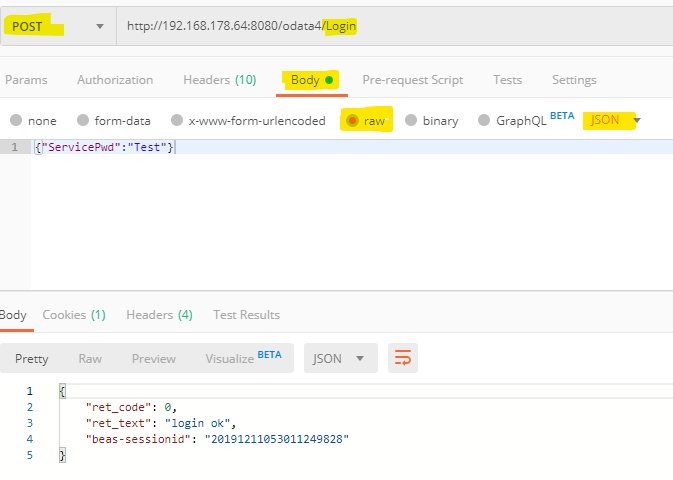Pick the binary body type radio

pyautogui.click(x=411, y=121)
